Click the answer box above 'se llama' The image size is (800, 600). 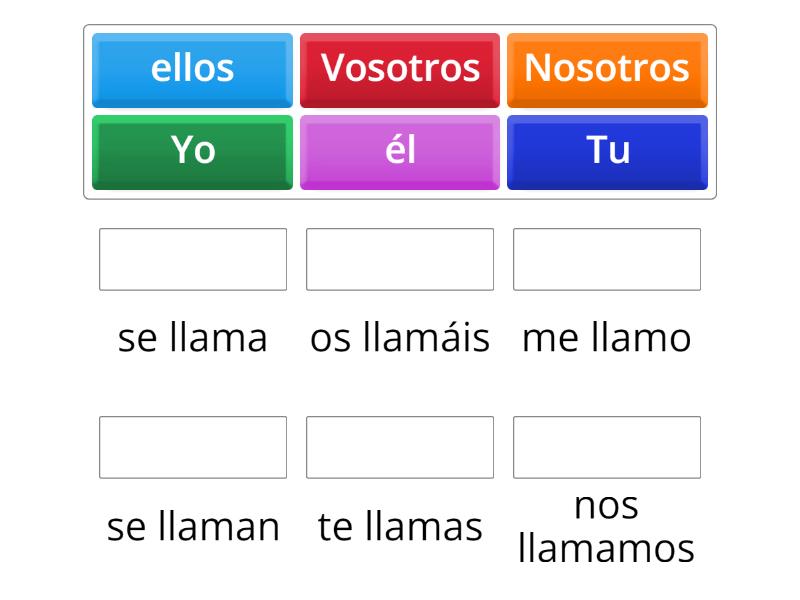192,259
